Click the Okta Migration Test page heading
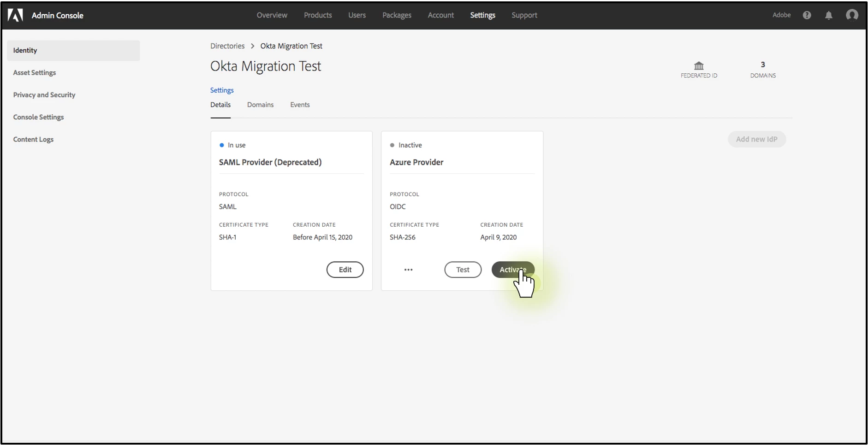 266,66
